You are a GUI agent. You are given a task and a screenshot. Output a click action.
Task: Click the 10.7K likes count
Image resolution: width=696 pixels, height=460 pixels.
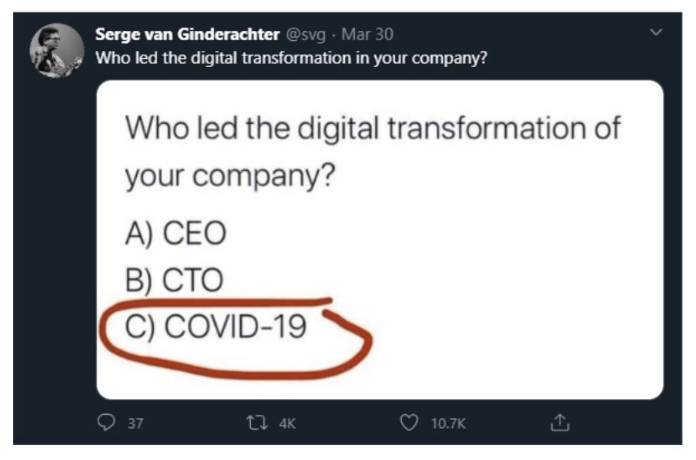448,423
